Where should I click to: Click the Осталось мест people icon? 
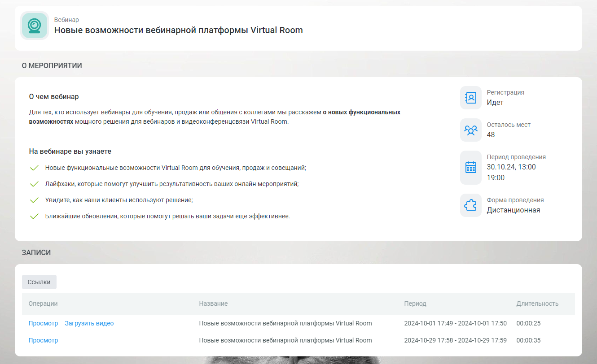pyautogui.click(x=470, y=130)
